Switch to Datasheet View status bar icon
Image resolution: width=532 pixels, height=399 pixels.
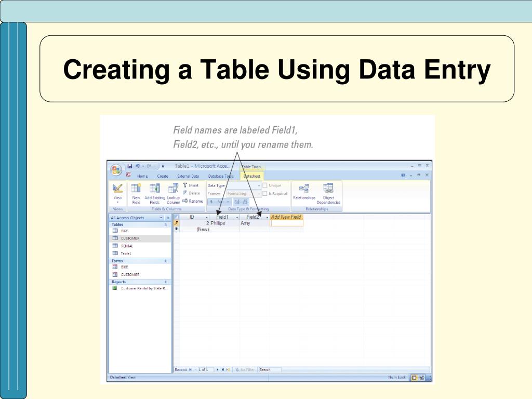(x=414, y=377)
